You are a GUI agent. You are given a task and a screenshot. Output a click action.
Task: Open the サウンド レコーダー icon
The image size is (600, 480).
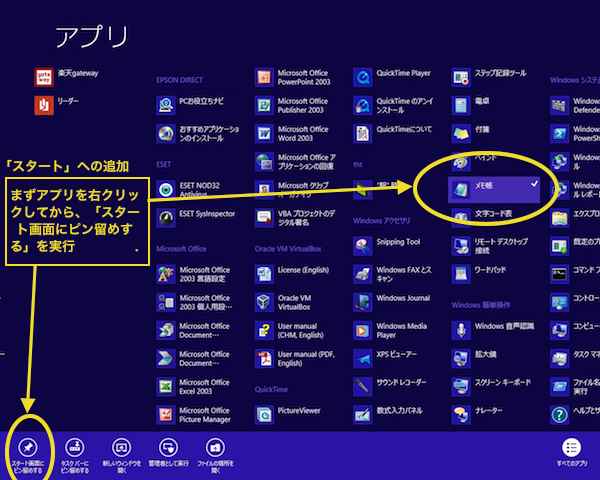(x=363, y=387)
